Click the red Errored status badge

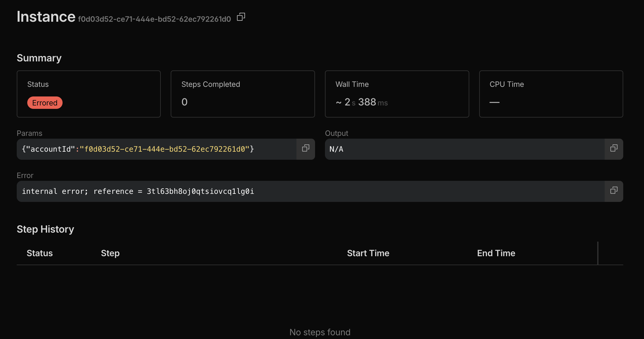point(45,103)
